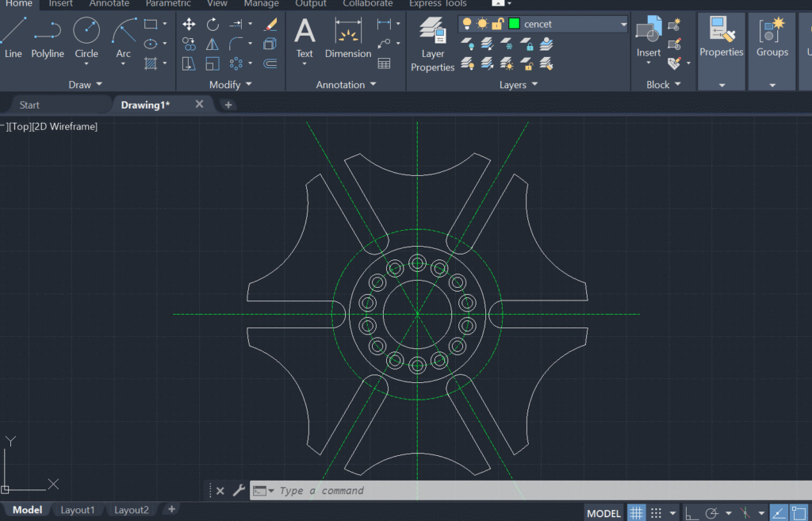812x521 pixels.
Task: Choose the polar Array tool
Action: pyautogui.click(x=236, y=63)
